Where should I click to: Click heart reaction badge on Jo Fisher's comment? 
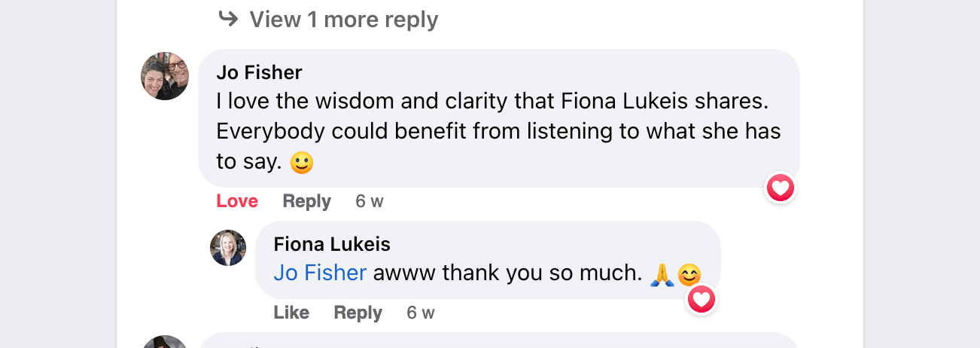point(781,188)
